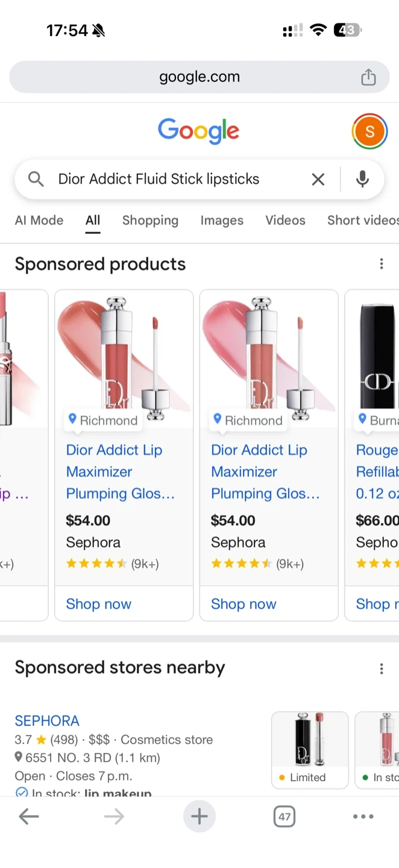Tap the share icon in address bar
The width and height of the screenshot is (399, 868).
click(x=368, y=77)
